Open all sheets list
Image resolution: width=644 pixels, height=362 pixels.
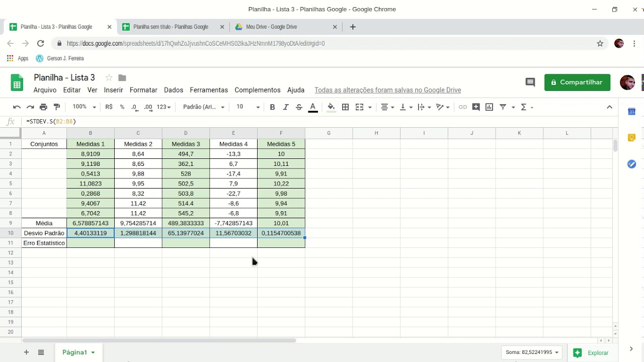41,352
